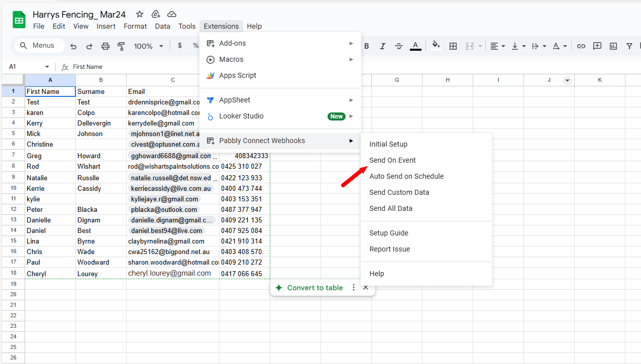Dismiss the Convert to table chip

[366, 288]
